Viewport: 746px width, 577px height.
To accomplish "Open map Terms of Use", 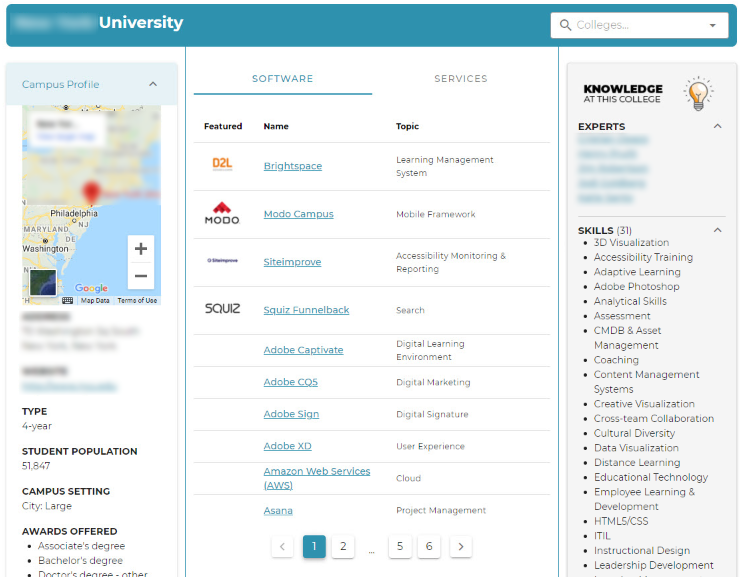I will pyautogui.click(x=137, y=301).
